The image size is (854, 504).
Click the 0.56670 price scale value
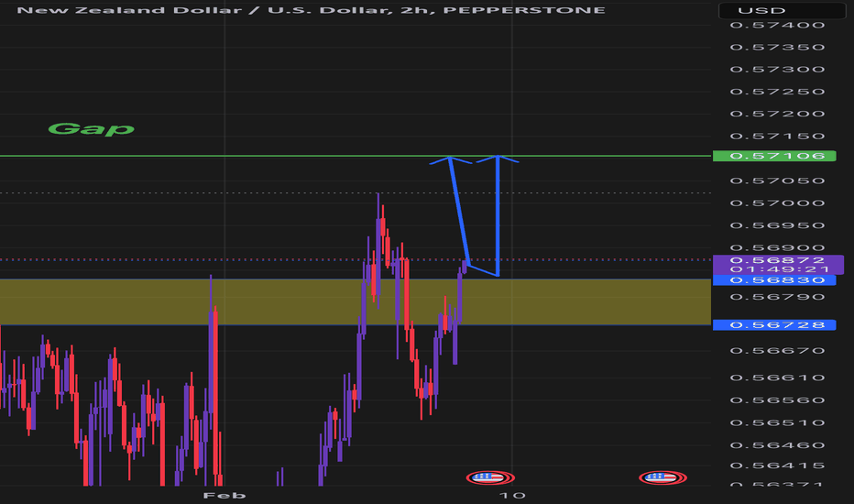click(x=777, y=350)
